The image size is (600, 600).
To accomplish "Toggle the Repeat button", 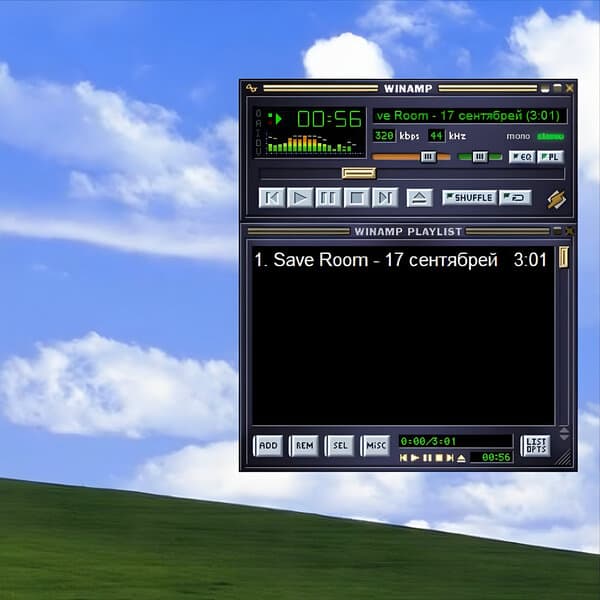I will click(516, 198).
